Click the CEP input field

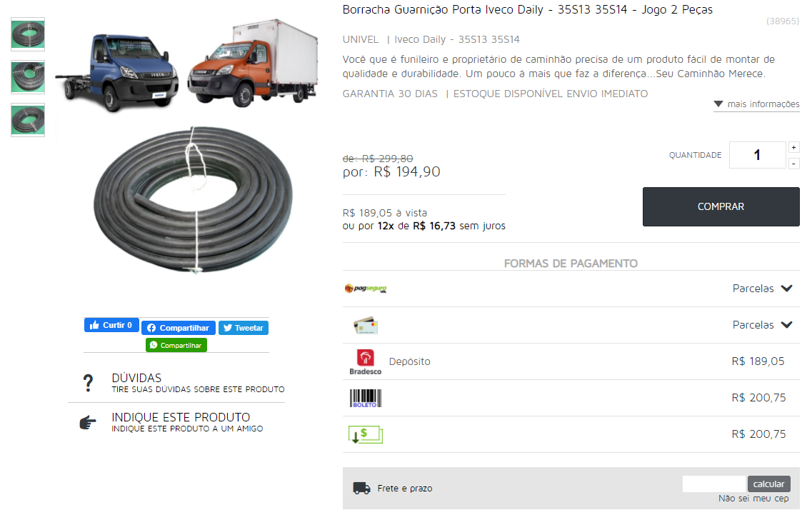coord(713,484)
